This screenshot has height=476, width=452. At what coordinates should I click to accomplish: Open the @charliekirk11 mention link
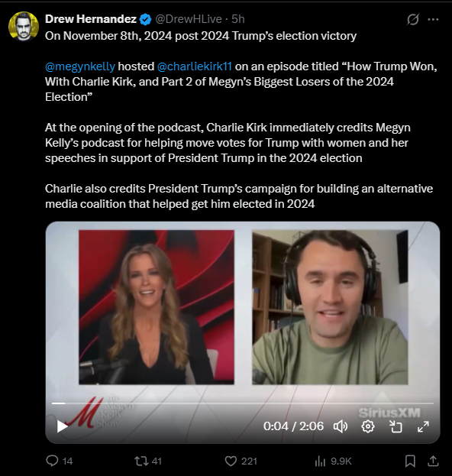pyautogui.click(x=195, y=66)
